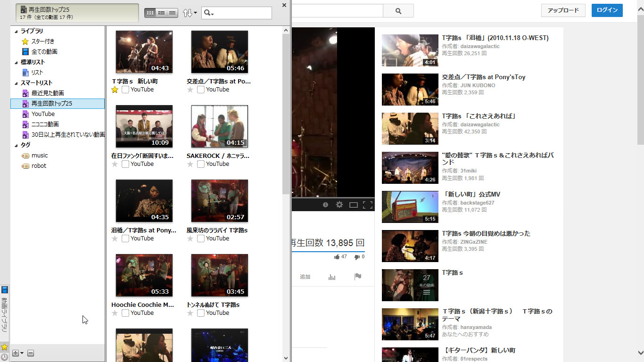Click the ログイン button
Viewport: 644px width, 362px height.
click(607, 10)
